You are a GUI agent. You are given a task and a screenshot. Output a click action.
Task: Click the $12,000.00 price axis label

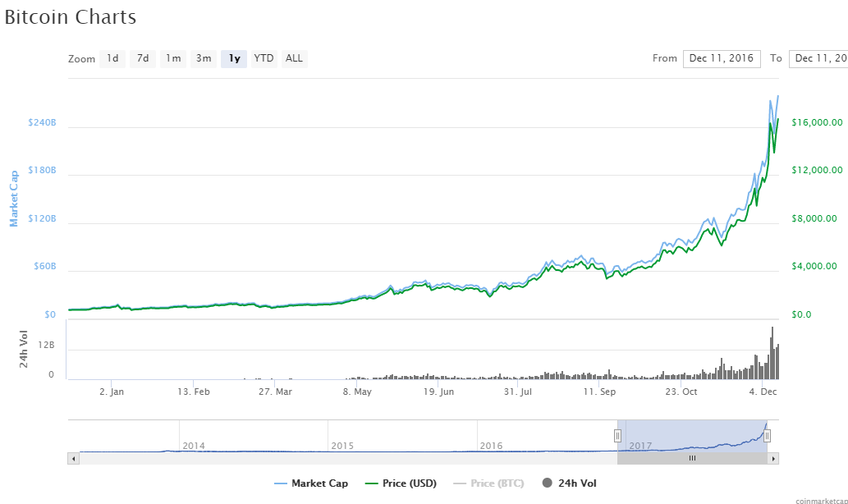coord(817,171)
